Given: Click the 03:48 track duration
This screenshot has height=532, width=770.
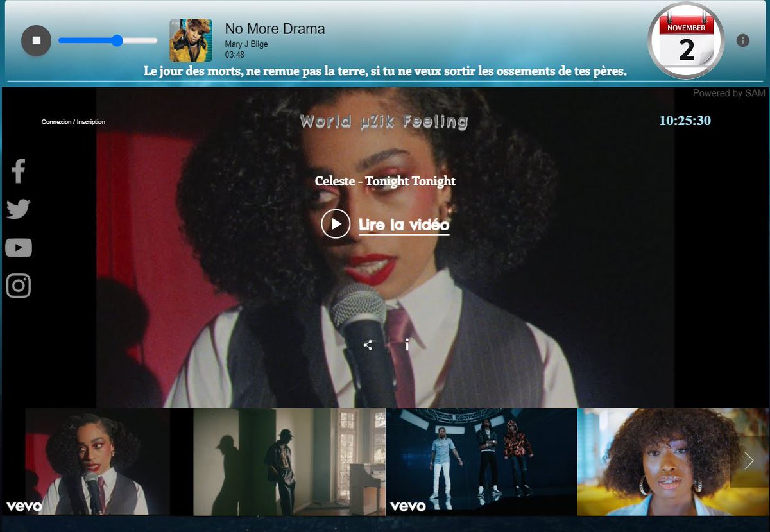Looking at the screenshot, I should point(234,55).
